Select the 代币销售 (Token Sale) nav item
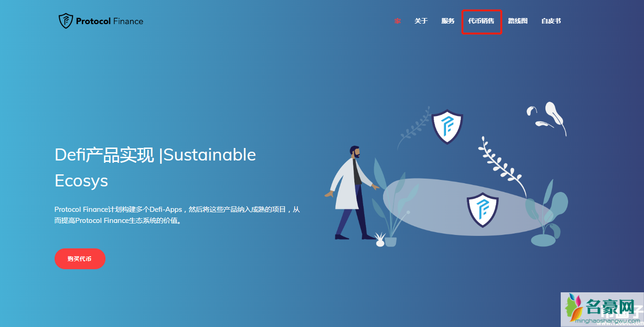Viewport: 644px width, 327px height. tap(481, 21)
